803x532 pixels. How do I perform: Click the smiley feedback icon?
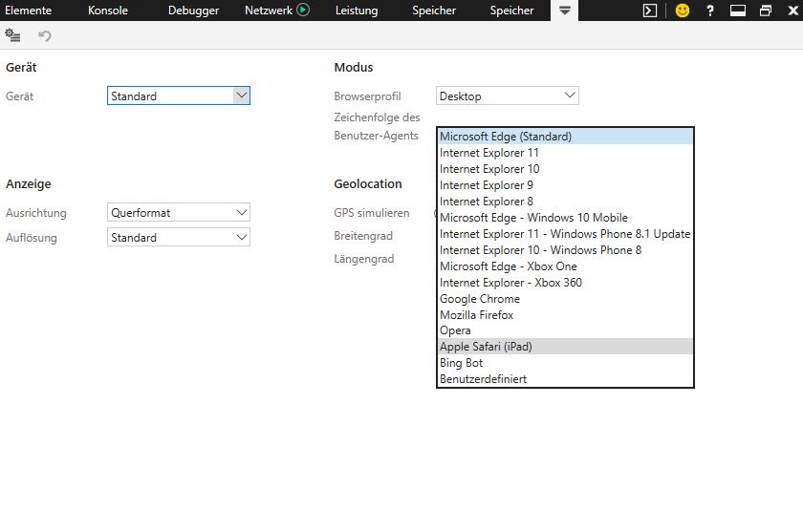click(682, 11)
